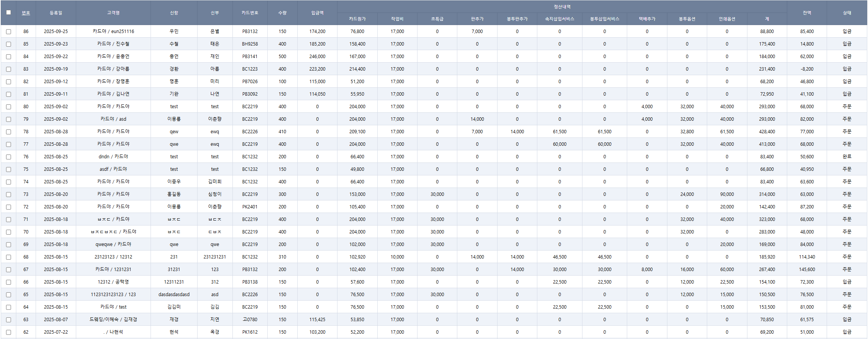Click the 고객명 column header
Viewport: 868px width, 339px height.
113,13
